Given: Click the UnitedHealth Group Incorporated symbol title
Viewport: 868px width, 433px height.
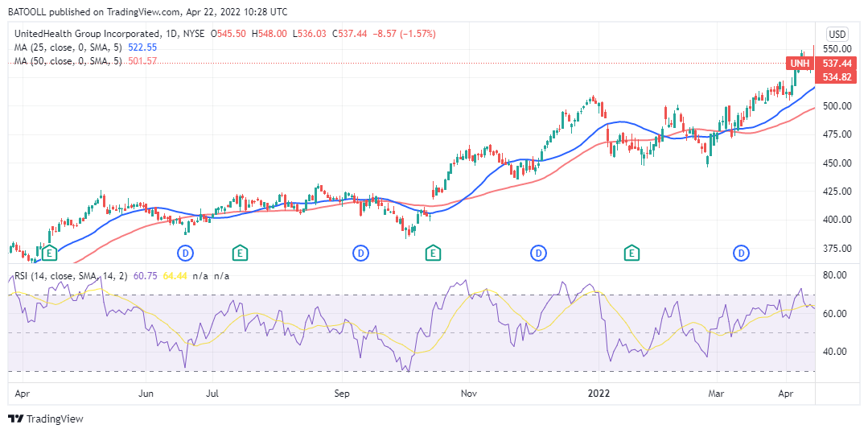Looking at the screenshot, I should click(88, 34).
